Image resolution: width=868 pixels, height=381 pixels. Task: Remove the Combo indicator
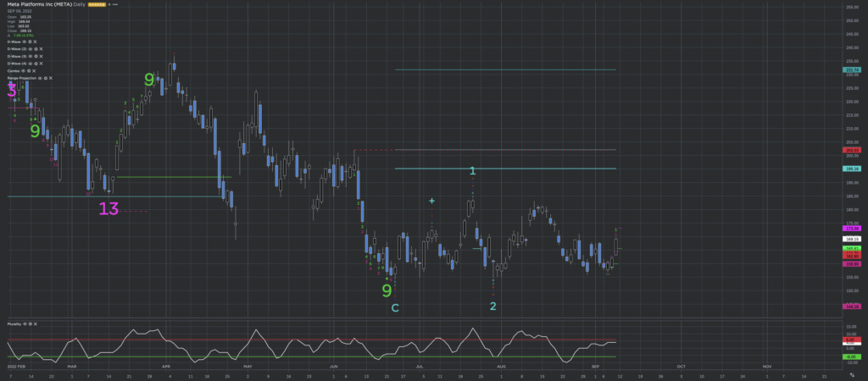click(34, 71)
